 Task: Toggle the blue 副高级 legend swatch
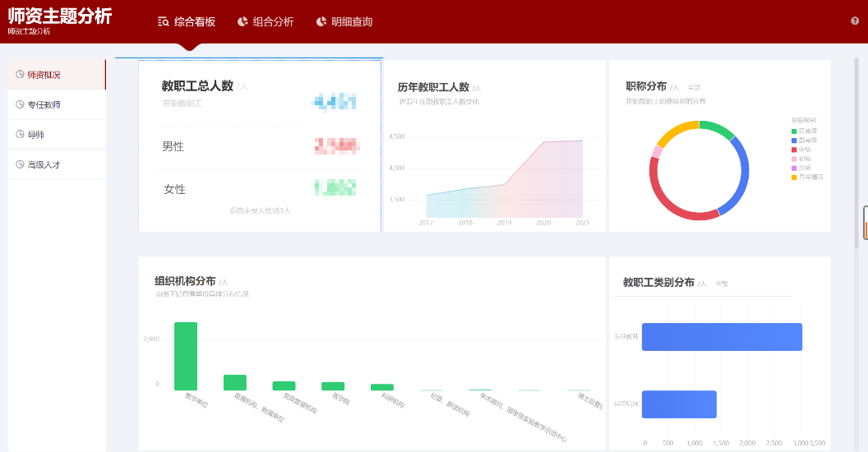[794, 141]
